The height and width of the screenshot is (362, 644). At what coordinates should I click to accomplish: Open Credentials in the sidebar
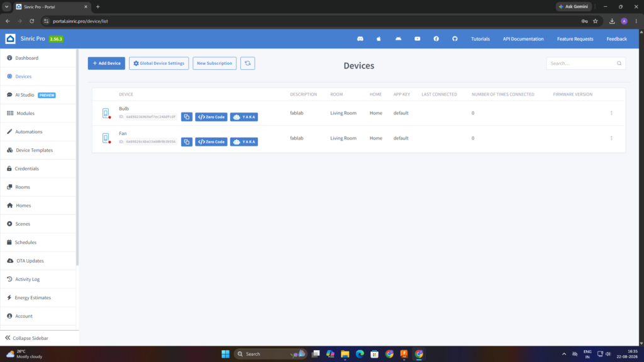[x=38, y=168]
